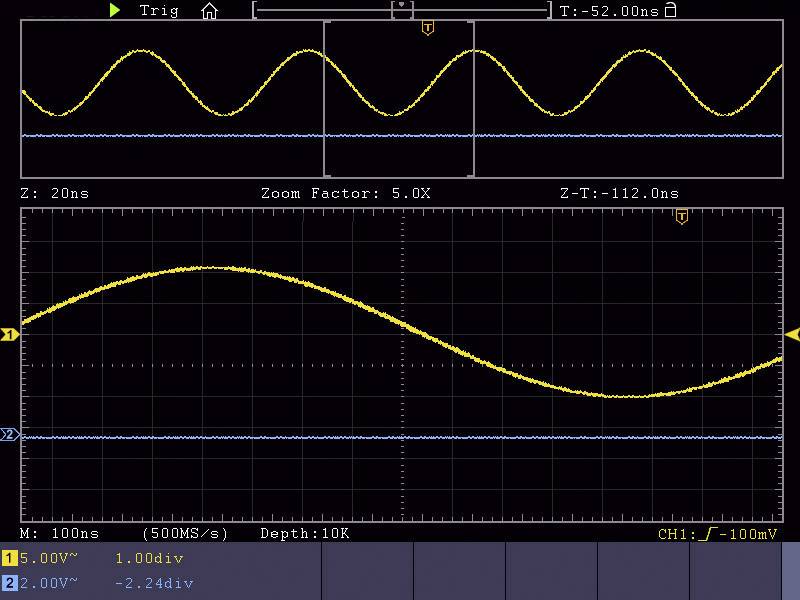Viewport: 800px width, 600px height.
Task: Click the blue channel 2 ground marker on left edge
Action: coord(8,434)
